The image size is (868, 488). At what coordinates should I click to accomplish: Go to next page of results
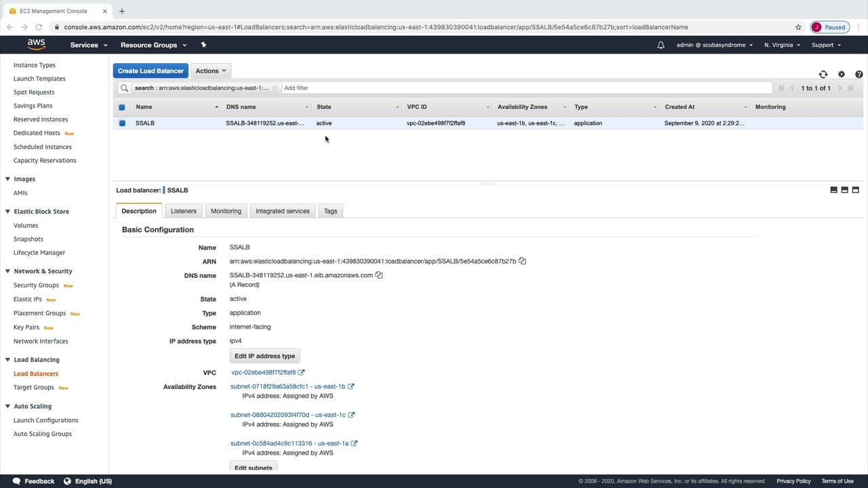[840, 88]
